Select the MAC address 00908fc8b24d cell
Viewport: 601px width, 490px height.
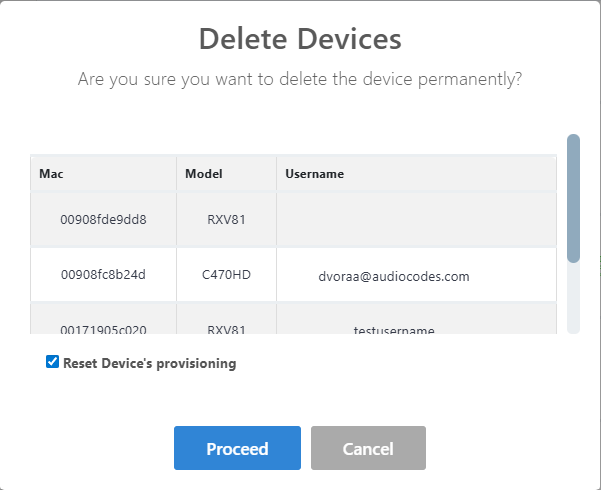(104, 275)
